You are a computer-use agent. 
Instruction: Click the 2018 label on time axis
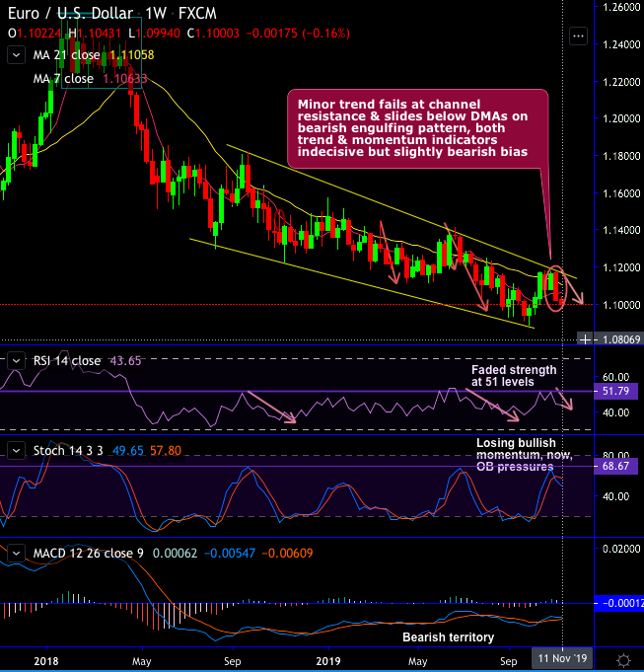coord(45,661)
